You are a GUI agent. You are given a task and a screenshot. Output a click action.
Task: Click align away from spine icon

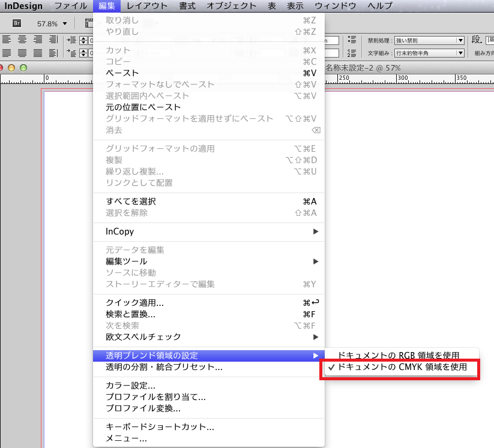[x=53, y=53]
